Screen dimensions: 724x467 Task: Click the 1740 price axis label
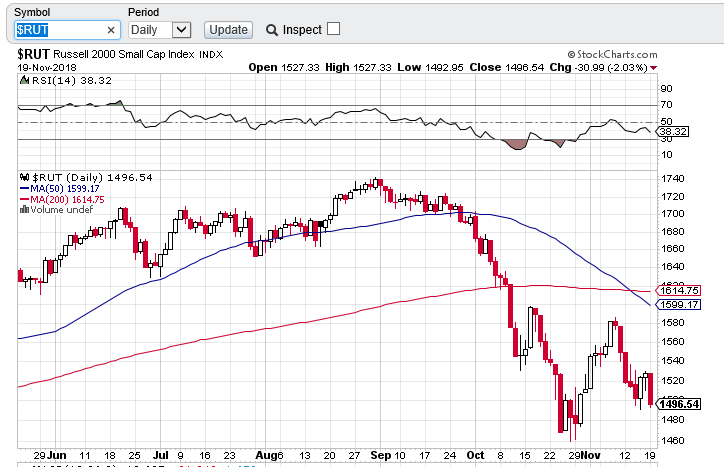coord(673,179)
